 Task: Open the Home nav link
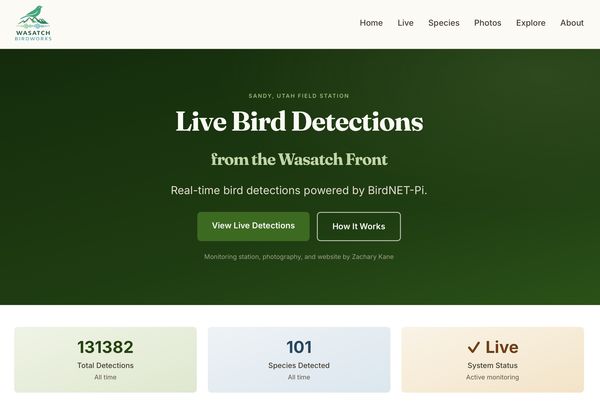pyautogui.click(x=371, y=23)
